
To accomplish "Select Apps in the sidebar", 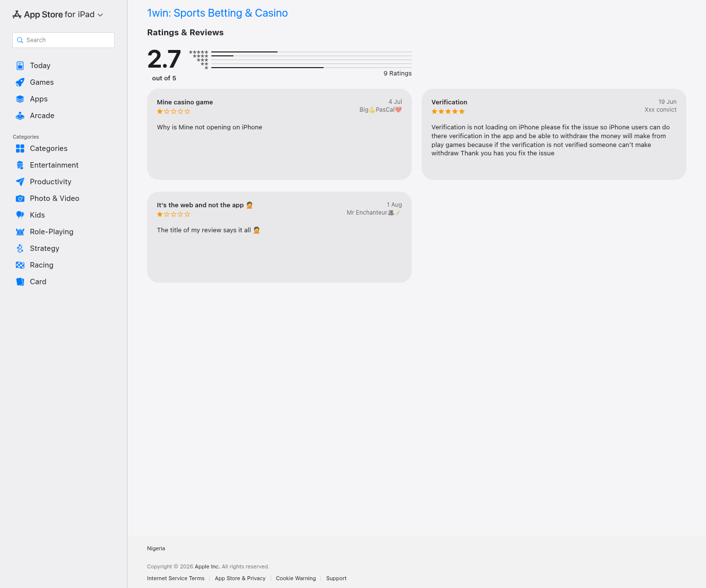I will coord(39,99).
